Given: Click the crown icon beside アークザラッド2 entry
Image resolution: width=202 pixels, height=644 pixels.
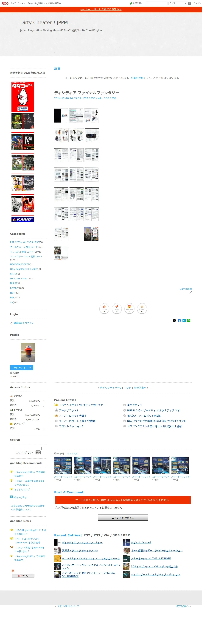Looking at the screenshot, I should (x=56, y=410).
